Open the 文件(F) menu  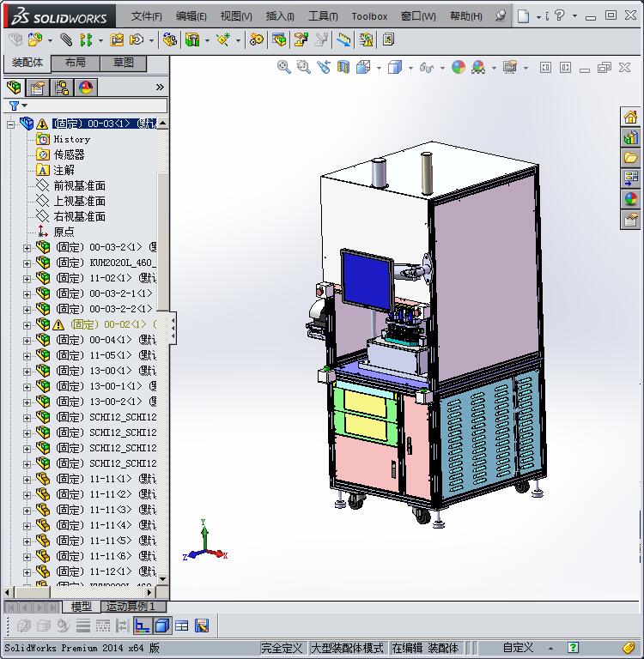(x=146, y=16)
